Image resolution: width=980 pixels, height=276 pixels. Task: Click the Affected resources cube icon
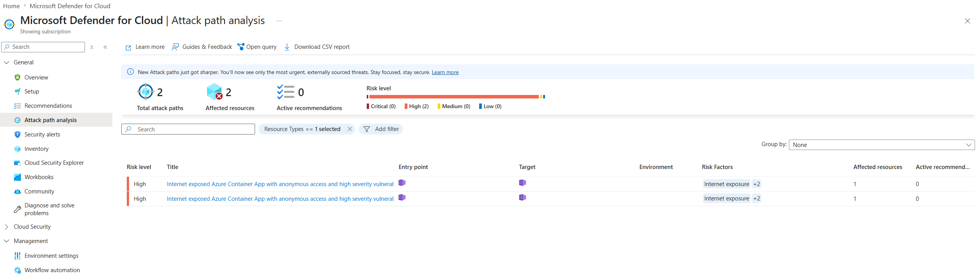click(x=215, y=92)
